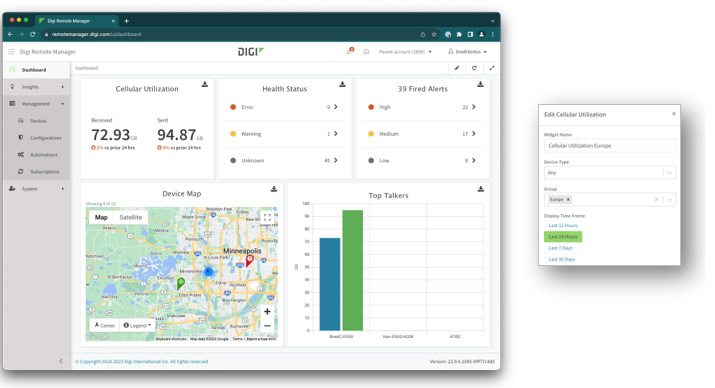
Task: Open the browser extensions puzzle icon
Action: (459, 34)
